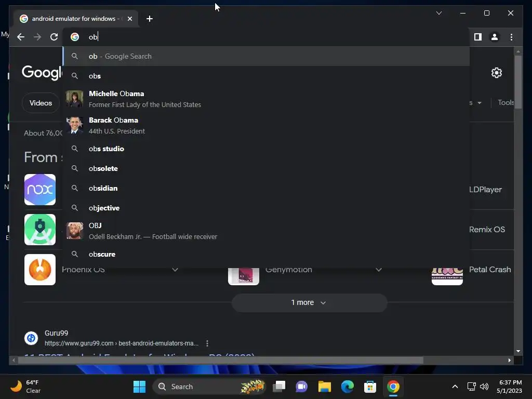Reload the current page
The width and height of the screenshot is (532, 399).
[x=54, y=37]
